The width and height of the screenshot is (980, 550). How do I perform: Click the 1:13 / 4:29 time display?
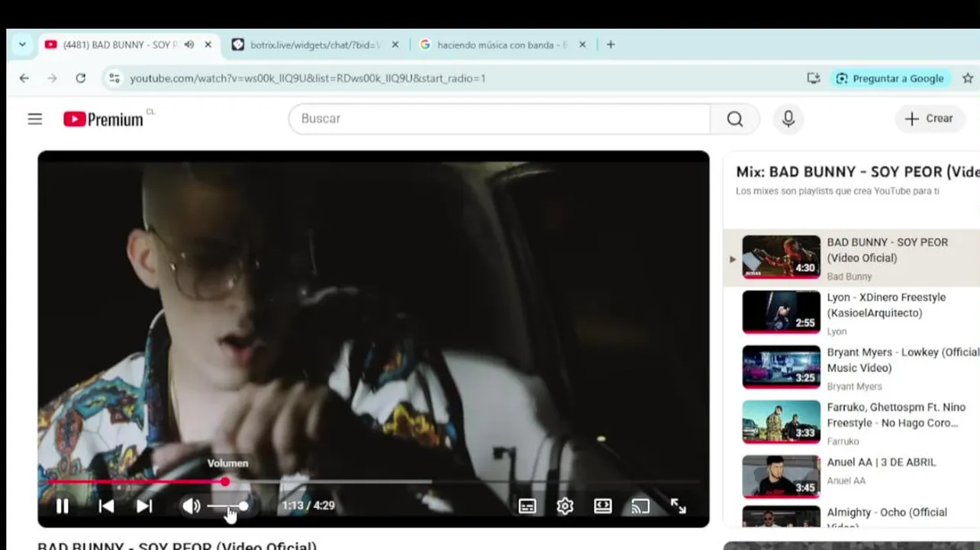pos(308,506)
